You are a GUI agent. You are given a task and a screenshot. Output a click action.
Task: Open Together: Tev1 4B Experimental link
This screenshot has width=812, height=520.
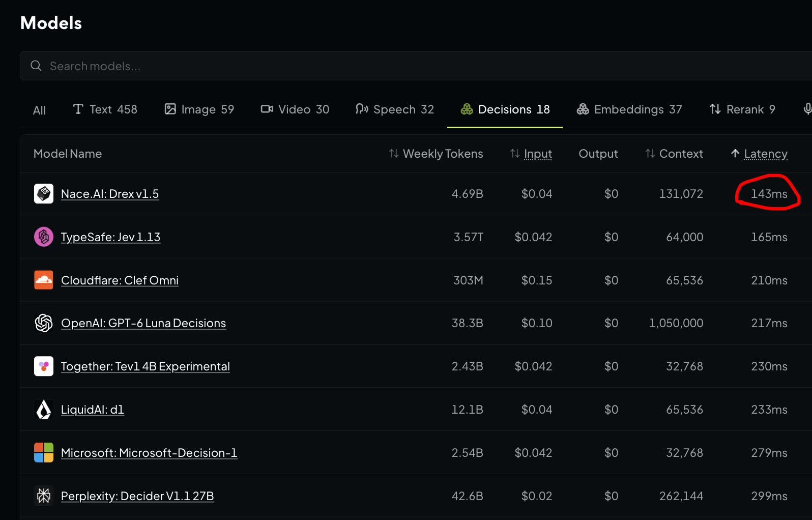[146, 366]
